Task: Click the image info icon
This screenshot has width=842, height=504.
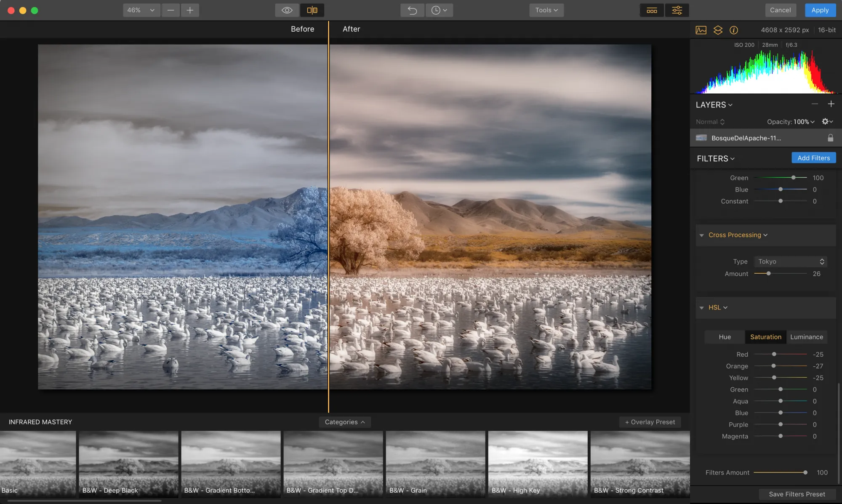Action: (x=734, y=30)
